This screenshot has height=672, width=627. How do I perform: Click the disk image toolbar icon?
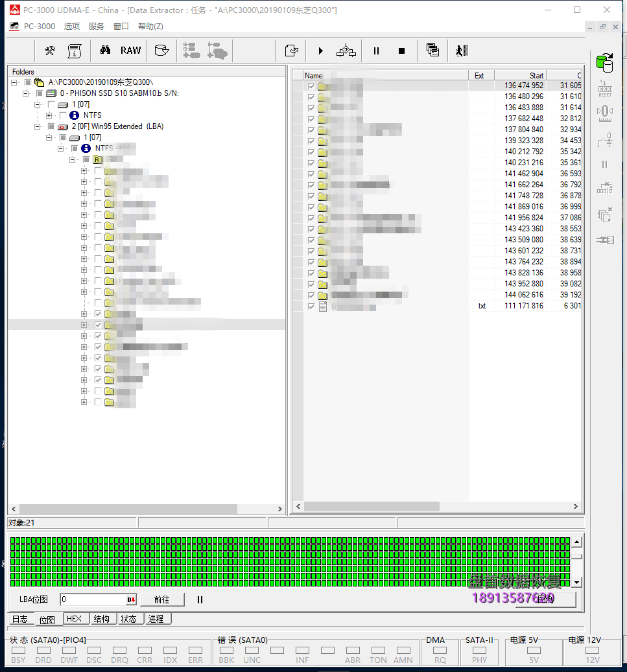(161, 51)
